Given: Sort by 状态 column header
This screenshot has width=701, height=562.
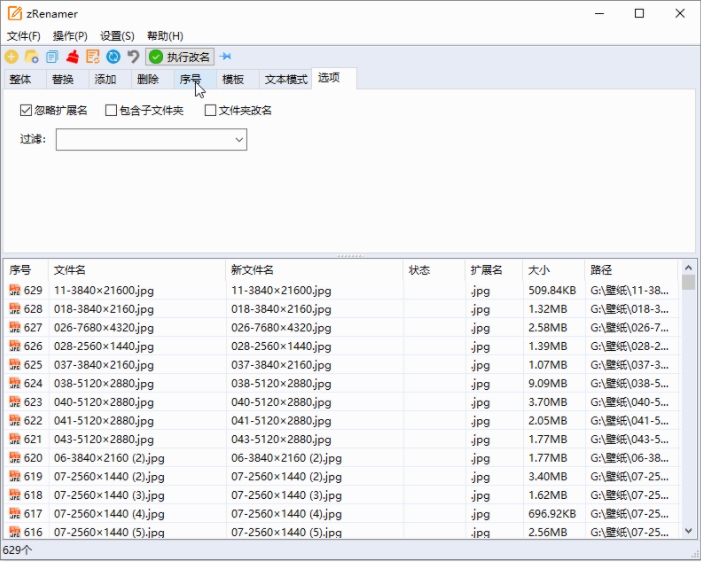Looking at the screenshot, I should 434,270.
